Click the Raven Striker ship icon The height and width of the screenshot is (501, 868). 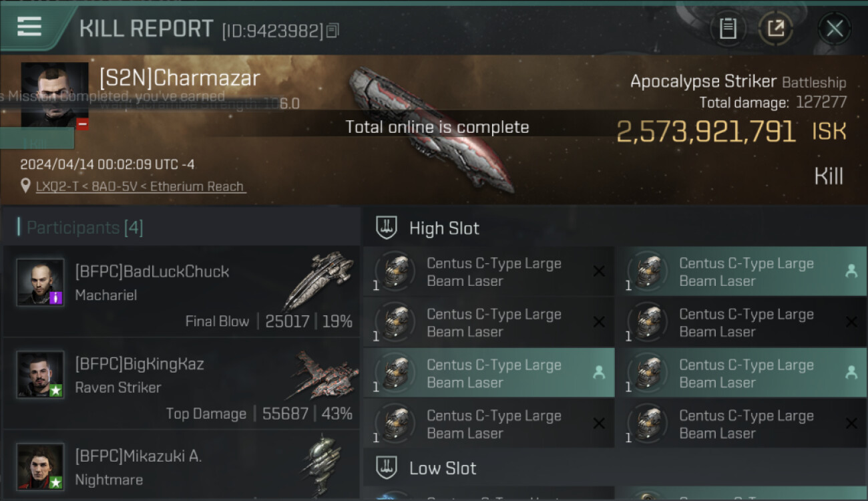pos(323,374)
